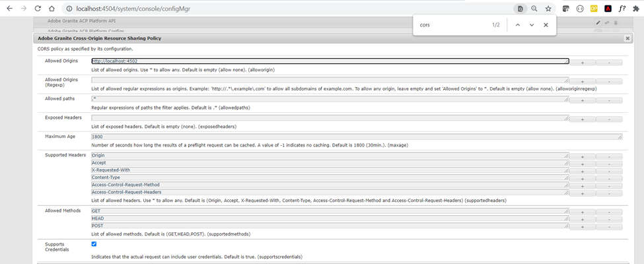Click the '1/2' find match counter
Image resolution: width=644 pixels, height=264 pixels.
tap(496, 25)
